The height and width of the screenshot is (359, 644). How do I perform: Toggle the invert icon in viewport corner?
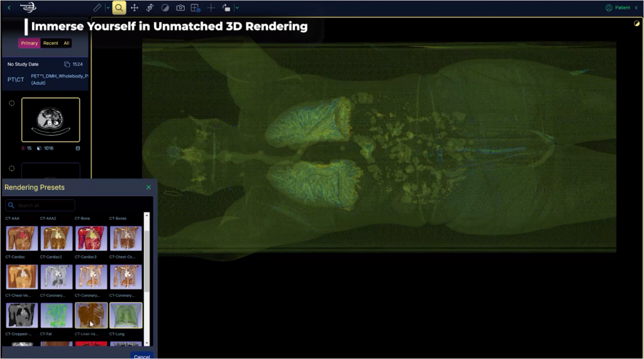(x=636, y=23)
